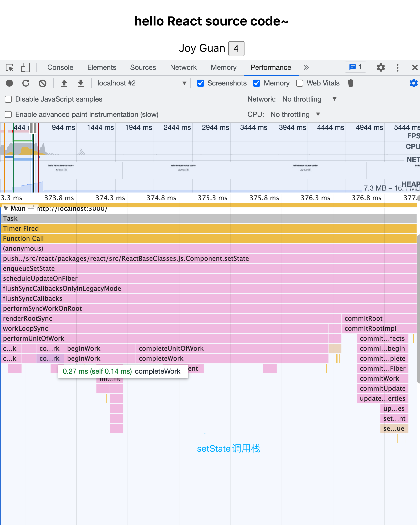Image resolution: width=420 pixels, height=525 pixels.
Task: Click the trash collect garbage icon
Action: pyautogui.click(x=350, y=83)
